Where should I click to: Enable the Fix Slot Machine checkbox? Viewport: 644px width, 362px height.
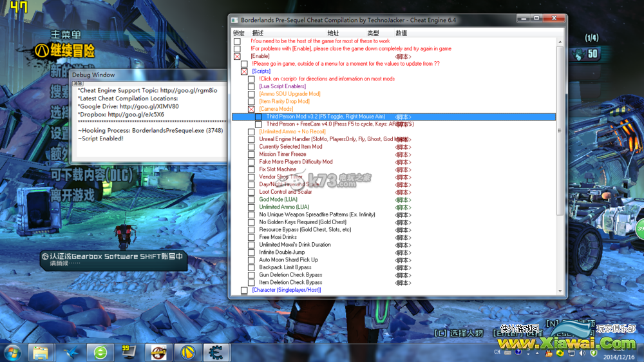tap(251, 169)
